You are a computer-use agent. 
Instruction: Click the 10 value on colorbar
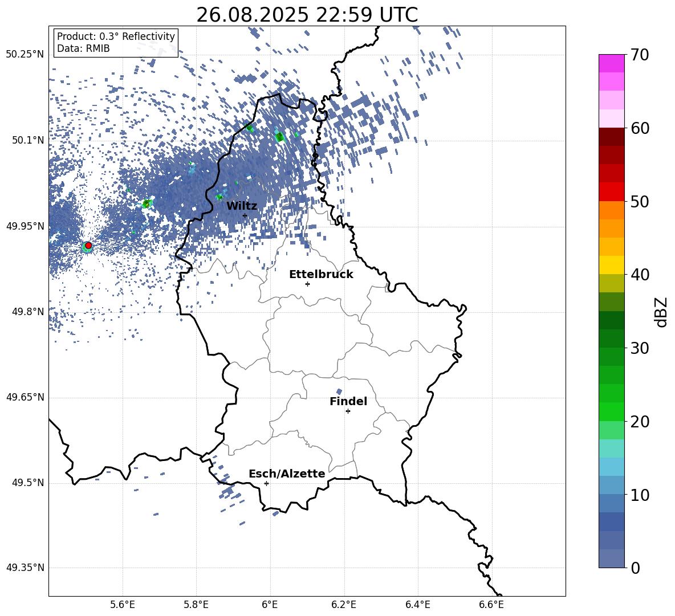pyautogui.click(x=640, y=495)
